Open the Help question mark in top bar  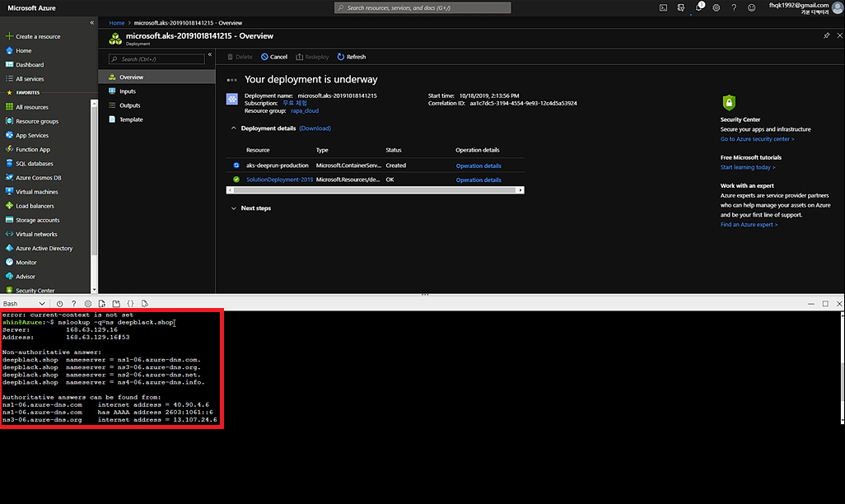tap(734, 7)
